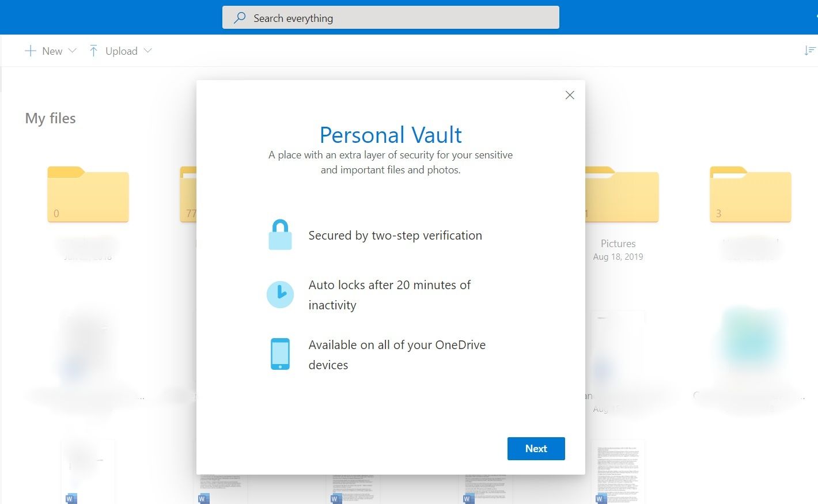Open the rightmost Word document in bottom row
Viewport: 818px width, 504px height.
click(x=618, y=471)
